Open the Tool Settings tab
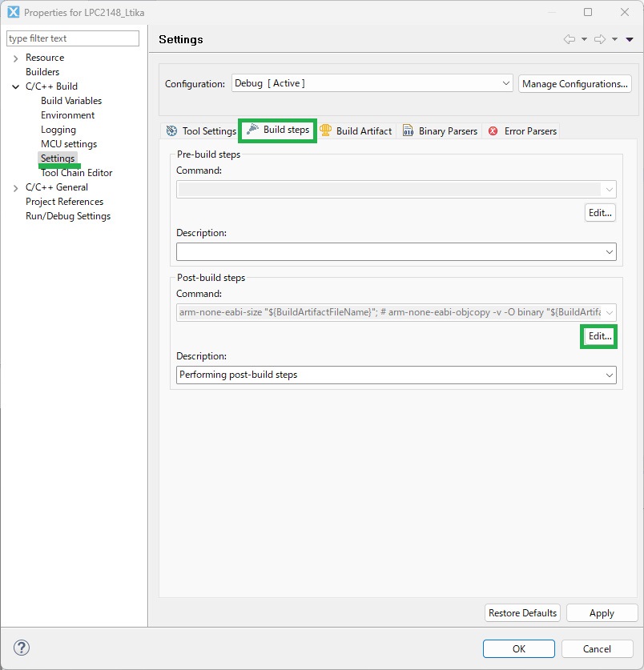This screenshot has width=644, height=670. tap(201, 130)
